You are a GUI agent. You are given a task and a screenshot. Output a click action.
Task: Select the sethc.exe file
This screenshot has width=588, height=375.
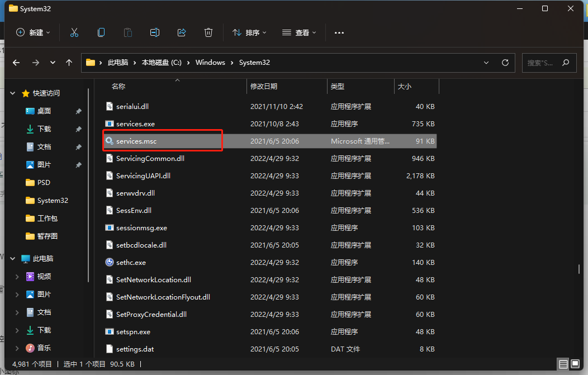tap(131, 262)
